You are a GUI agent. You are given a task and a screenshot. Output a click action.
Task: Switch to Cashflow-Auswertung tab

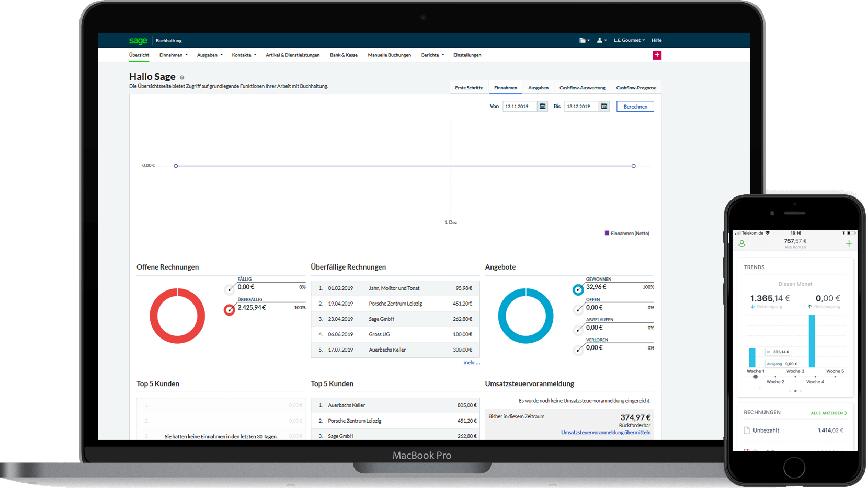(583, 88)
